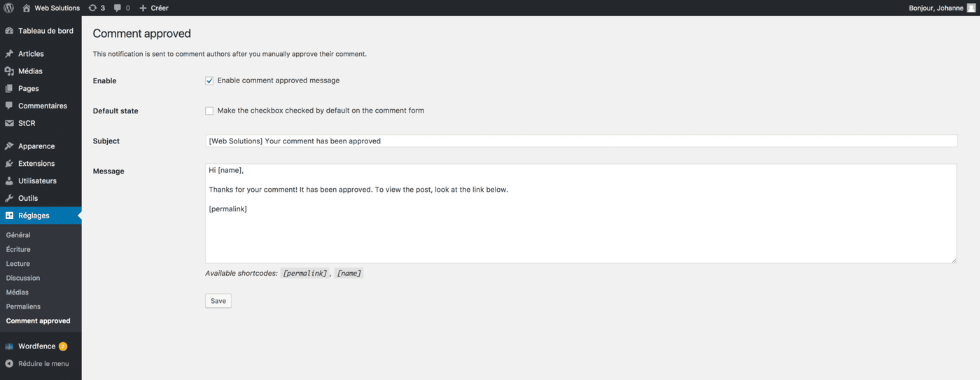The width and height of the screenshot is (980, 380).
Task: Open the Permaliens settings submenu
Action: 23,307
